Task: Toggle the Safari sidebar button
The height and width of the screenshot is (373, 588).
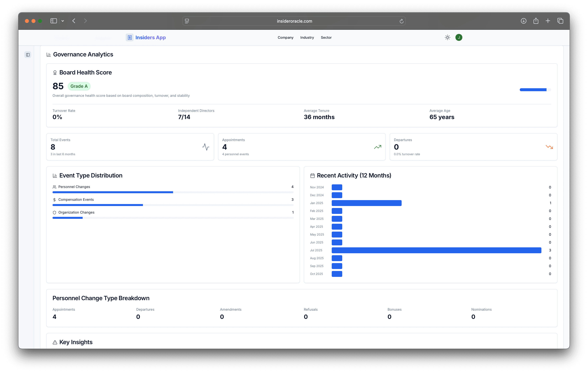Action: point(53,21)
